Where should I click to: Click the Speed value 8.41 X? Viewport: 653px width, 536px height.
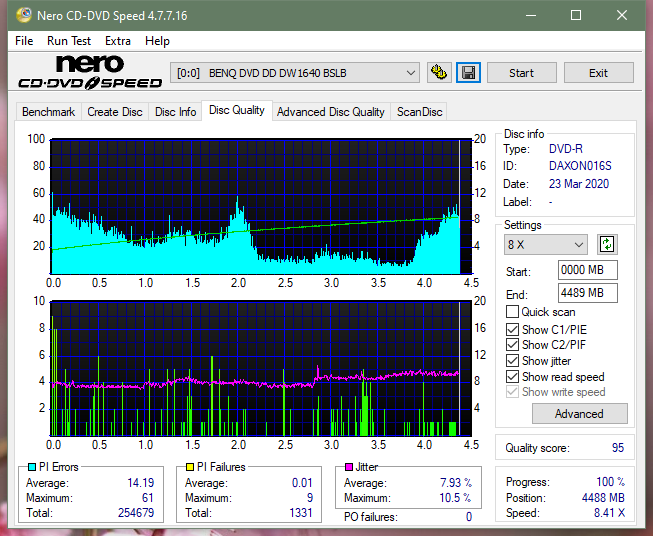(x=609, y=513)
